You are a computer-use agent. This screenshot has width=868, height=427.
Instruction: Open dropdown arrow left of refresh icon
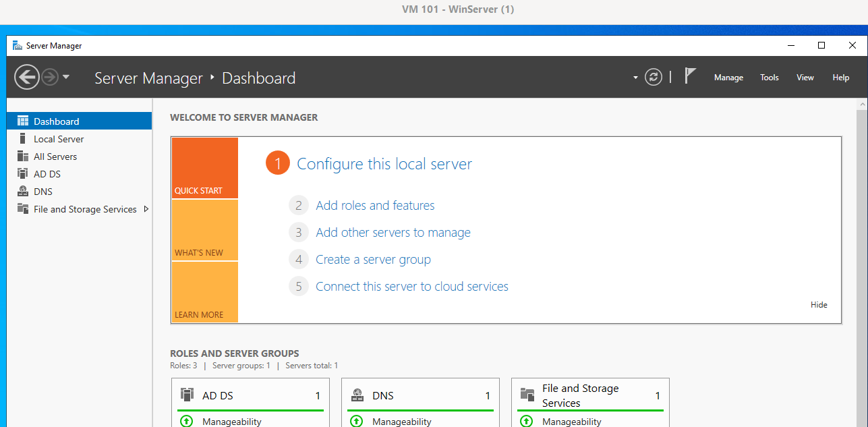click(635, 78)
